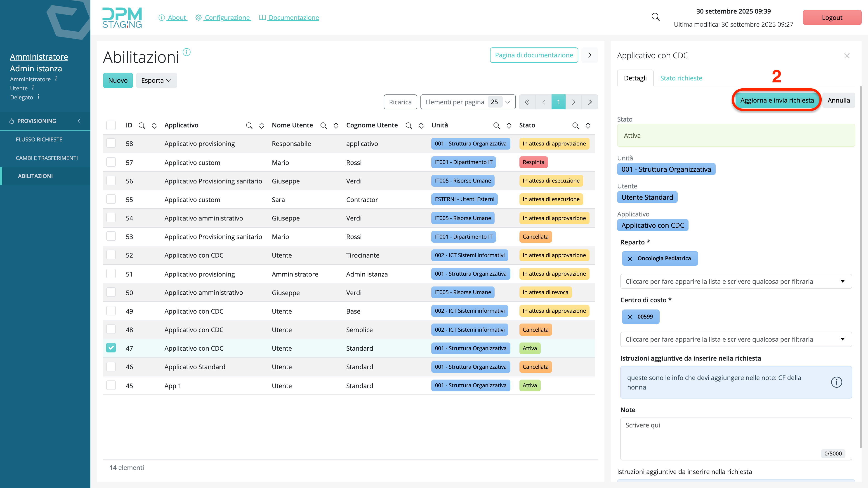Viewport: 868px width, 488px height.
Task: Go to the last page of results
Action: point(590,102)
